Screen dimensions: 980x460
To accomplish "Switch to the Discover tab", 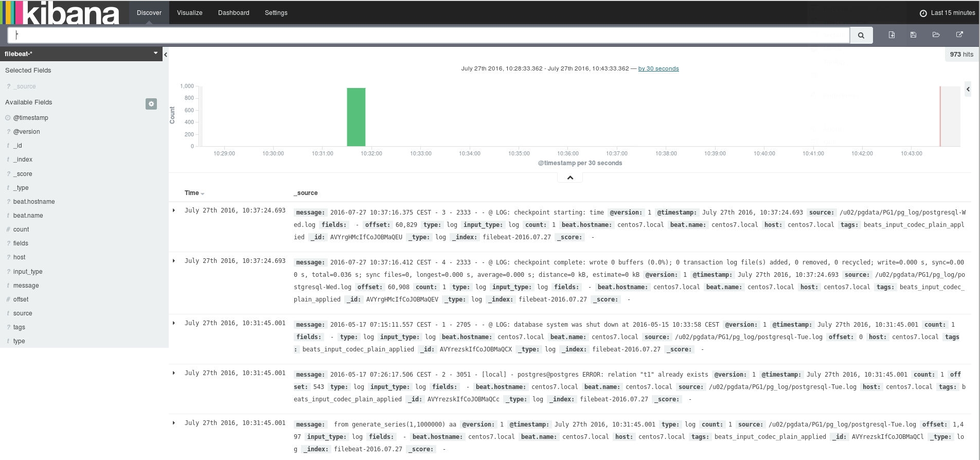I will point(149,13).
